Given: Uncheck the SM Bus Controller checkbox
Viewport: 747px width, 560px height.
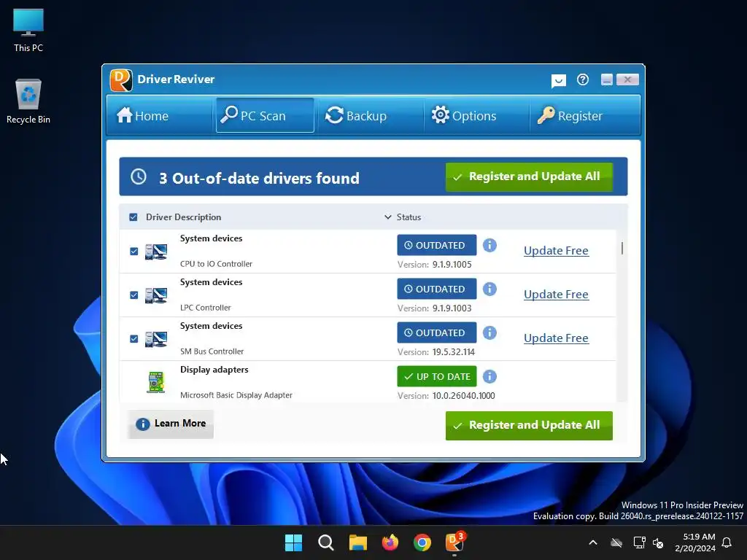Looking at the screenshot, I should pos(134,338).
